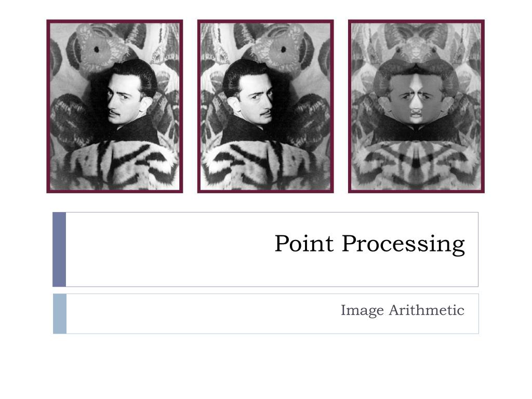Select the left original portrait image
Screen dimensions: 532x399
click(115, 106)
